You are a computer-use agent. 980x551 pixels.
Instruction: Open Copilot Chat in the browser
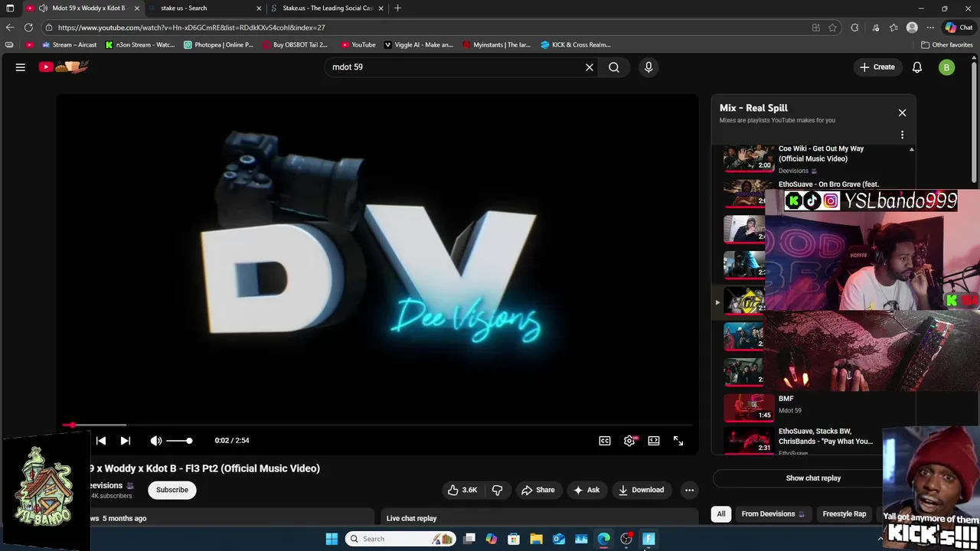coord(958,28)
